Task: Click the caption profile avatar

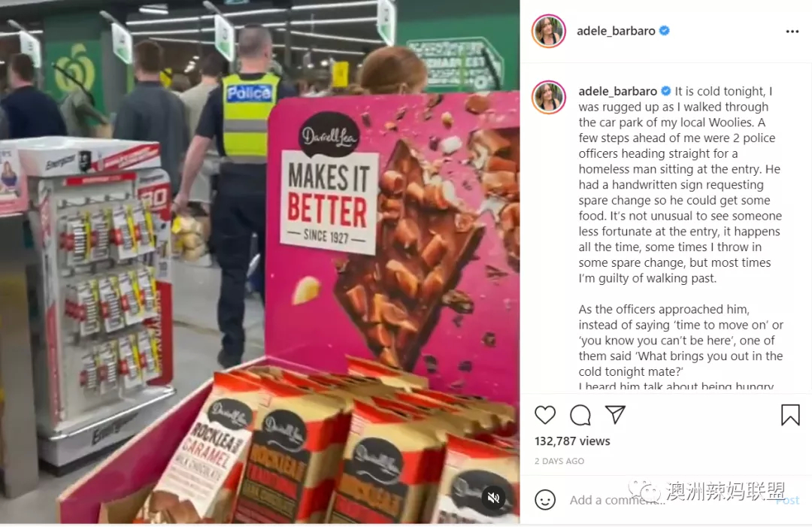Action: click(x=548, y=97)
